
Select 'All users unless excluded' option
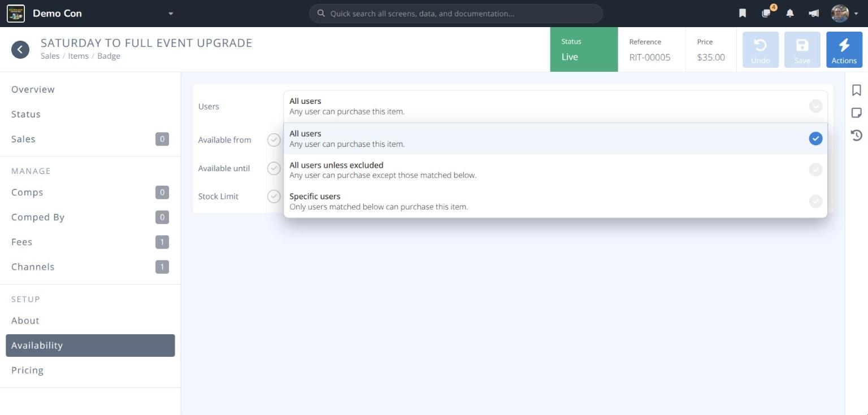(555, 170)
